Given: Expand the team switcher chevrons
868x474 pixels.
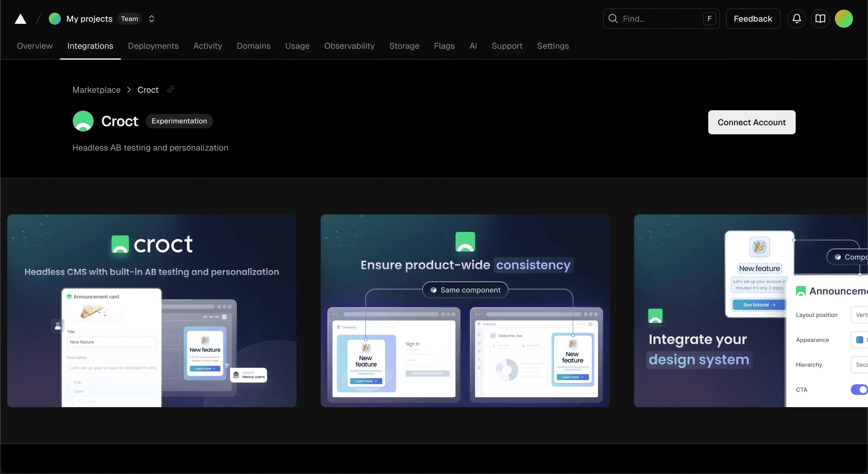Looking at the screenshot, I should pyautogui.click(x=152, y=19).
